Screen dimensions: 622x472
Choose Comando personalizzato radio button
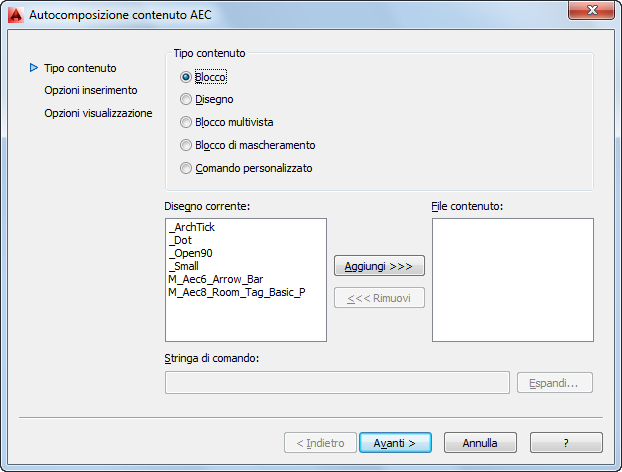pyautogui.click(x=186, y=168)
